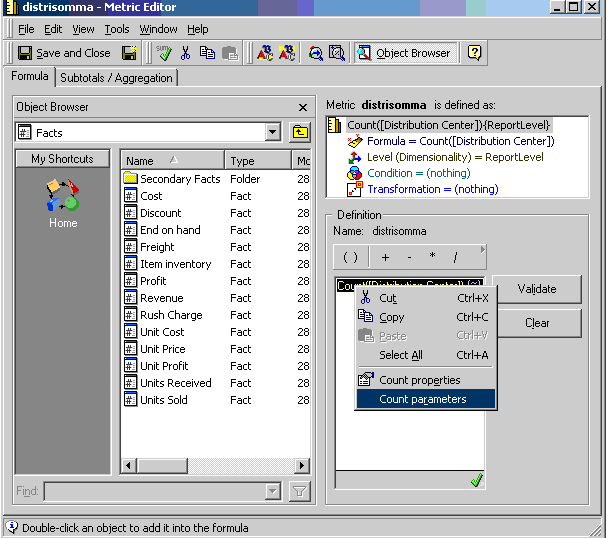The image size is (614, 538).
Task: Switch to the Formula tab
Action: click(30, 76)
